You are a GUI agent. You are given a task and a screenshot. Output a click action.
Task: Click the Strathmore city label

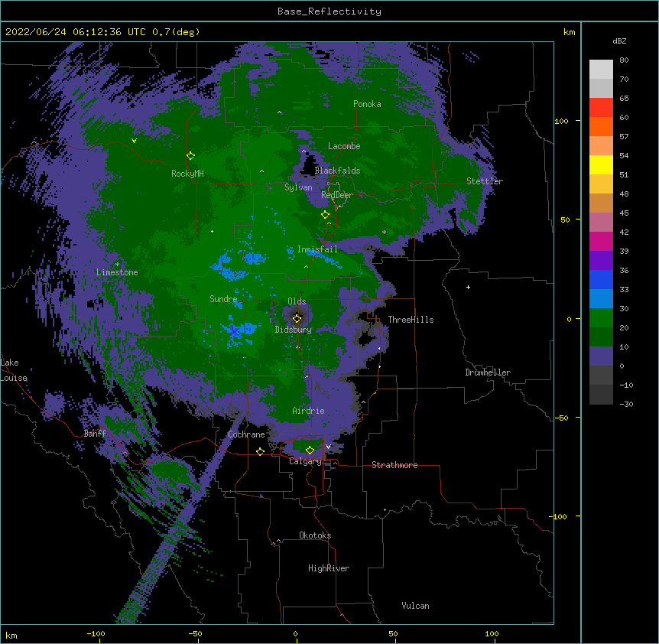394,465
